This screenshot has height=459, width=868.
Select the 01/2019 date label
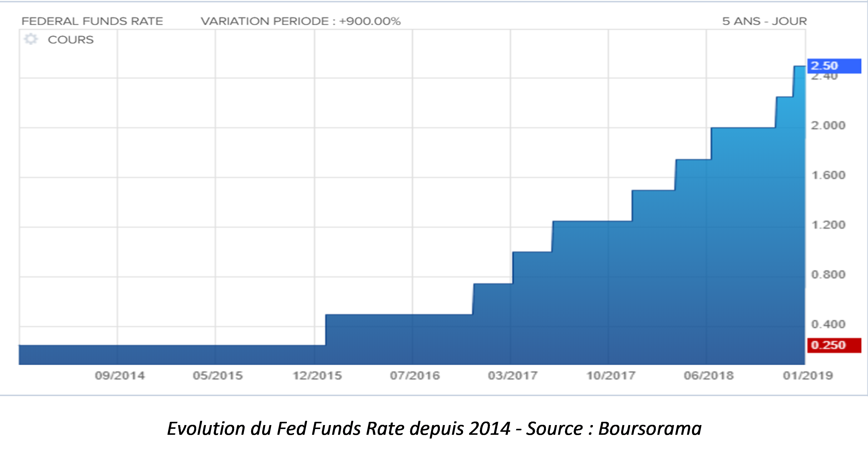click(x=808, y=375)
